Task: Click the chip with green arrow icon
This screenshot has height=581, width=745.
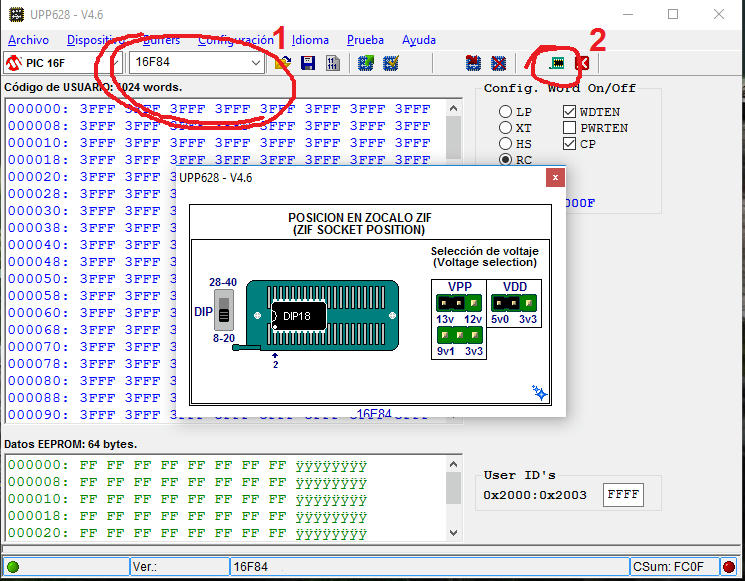Action: pyautogui.click(x=365, y=63)
